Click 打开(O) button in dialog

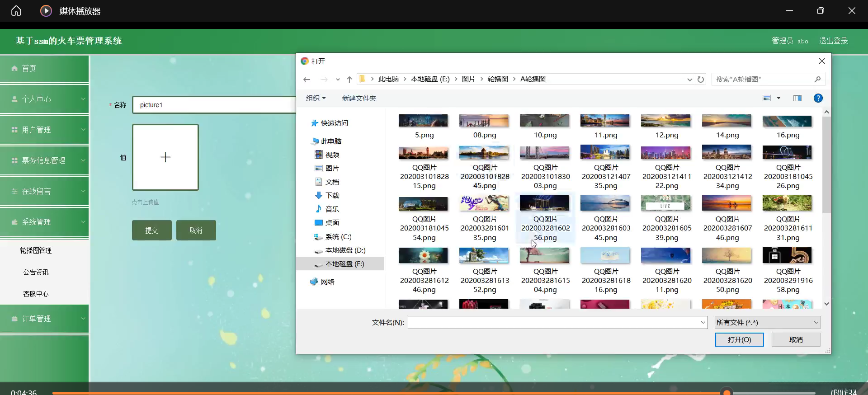739,339
